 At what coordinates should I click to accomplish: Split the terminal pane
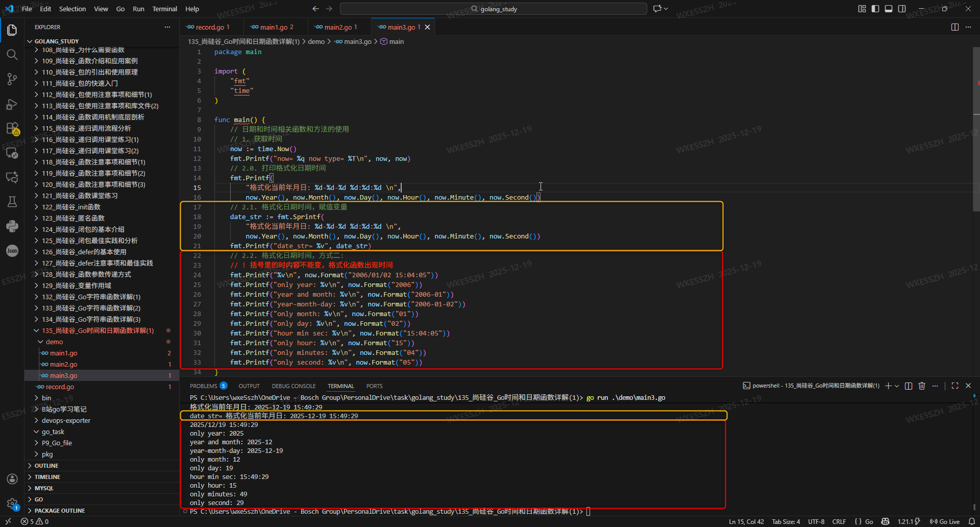click(x=909, y=386)
